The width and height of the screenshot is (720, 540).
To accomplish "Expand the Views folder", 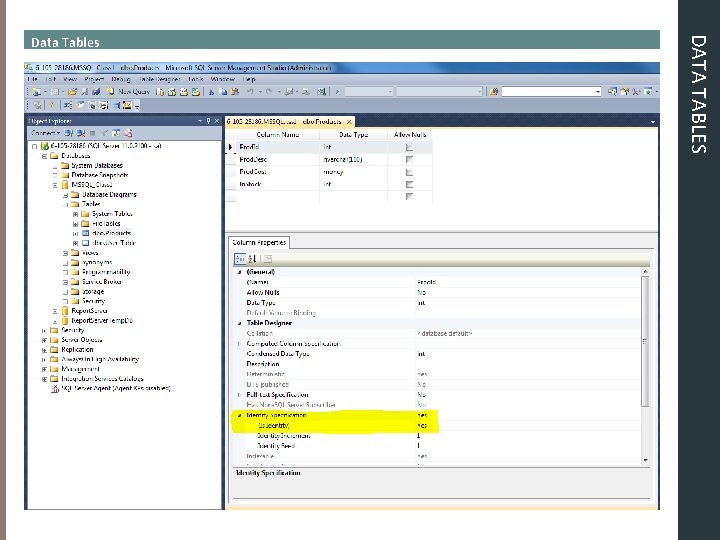I will coord(65,253).
